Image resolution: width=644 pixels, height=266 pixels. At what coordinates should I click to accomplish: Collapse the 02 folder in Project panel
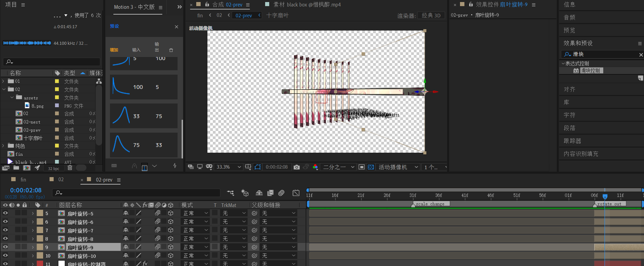point(4,89)
